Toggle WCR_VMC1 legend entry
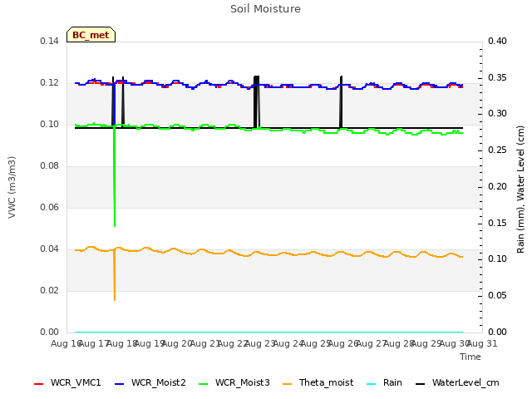This screenshot has height=399, width=532. [67, 382]
